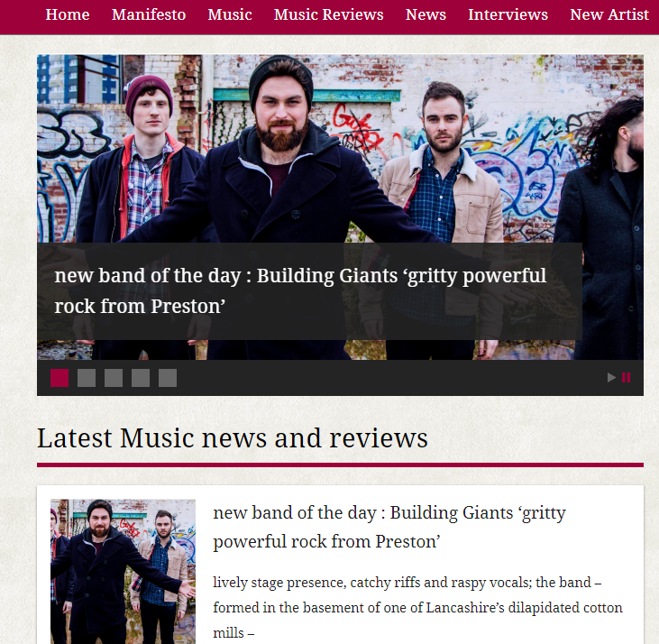Jump to the third slide indicator square
The image size is (659, 644).
(114, 378)
